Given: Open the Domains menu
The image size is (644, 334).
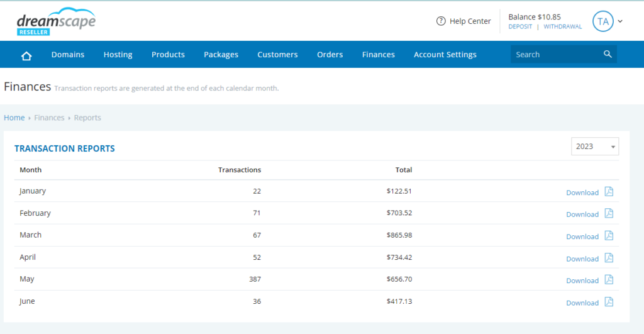Looking at the screenshot, I should tap(68, 55).
